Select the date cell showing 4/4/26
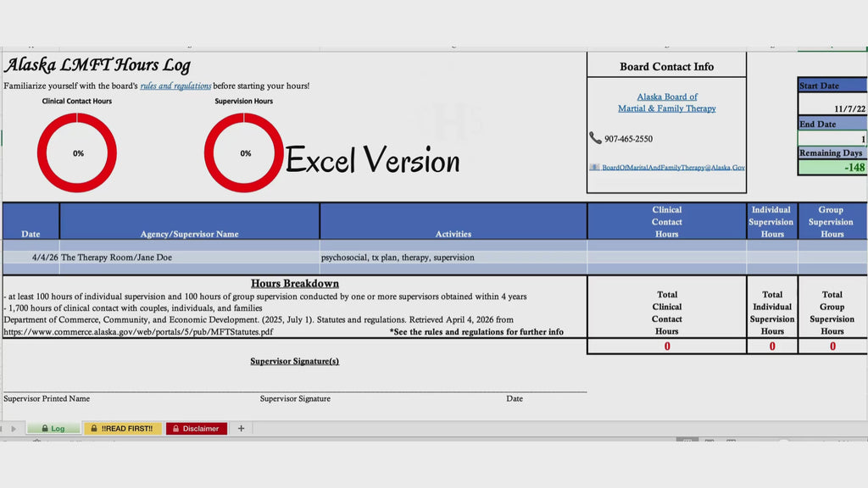Screen dimensions: 868x488 [x=31, y=257]
